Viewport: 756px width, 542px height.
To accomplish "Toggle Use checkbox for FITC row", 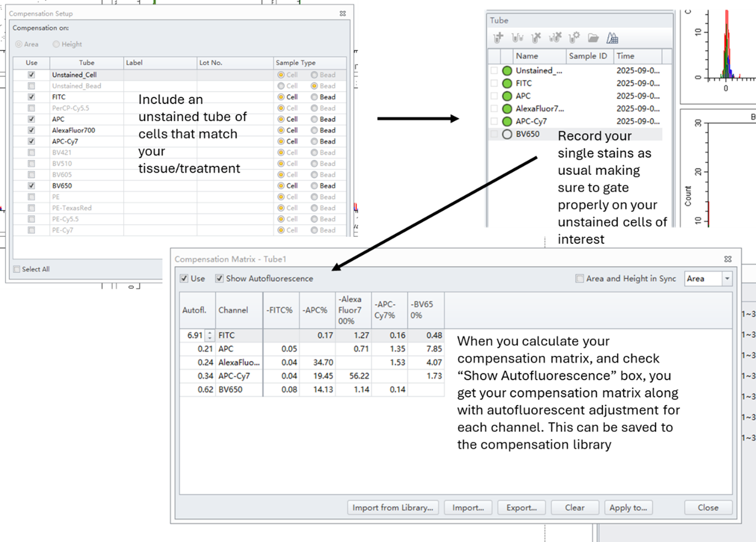I will click(x=31, y=97).
